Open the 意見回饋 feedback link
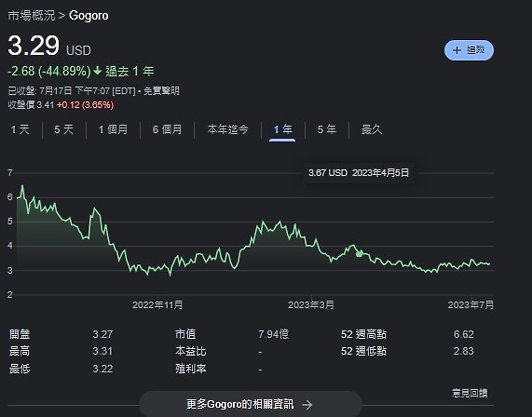This screenshot has width=532, height=417. point(470,394)
